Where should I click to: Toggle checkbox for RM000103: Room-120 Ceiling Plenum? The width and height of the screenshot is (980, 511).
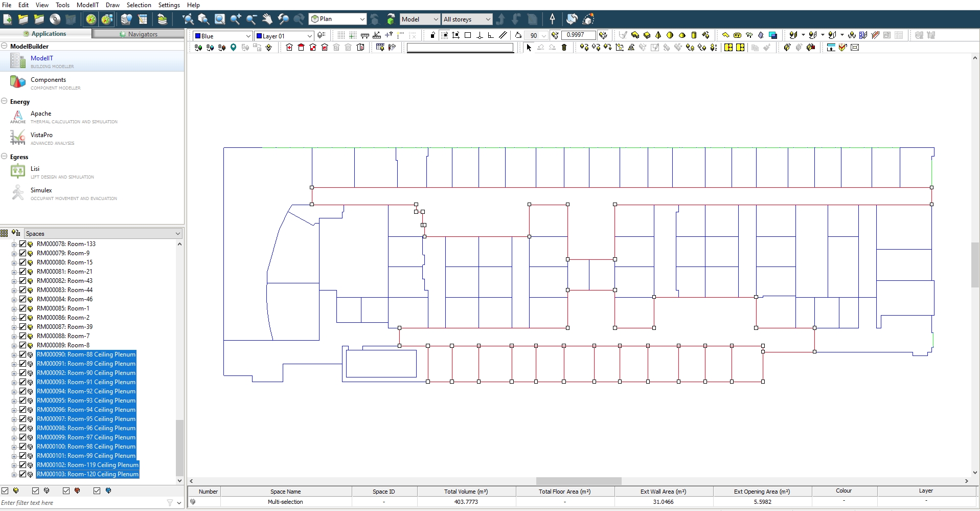click(22, 474)
